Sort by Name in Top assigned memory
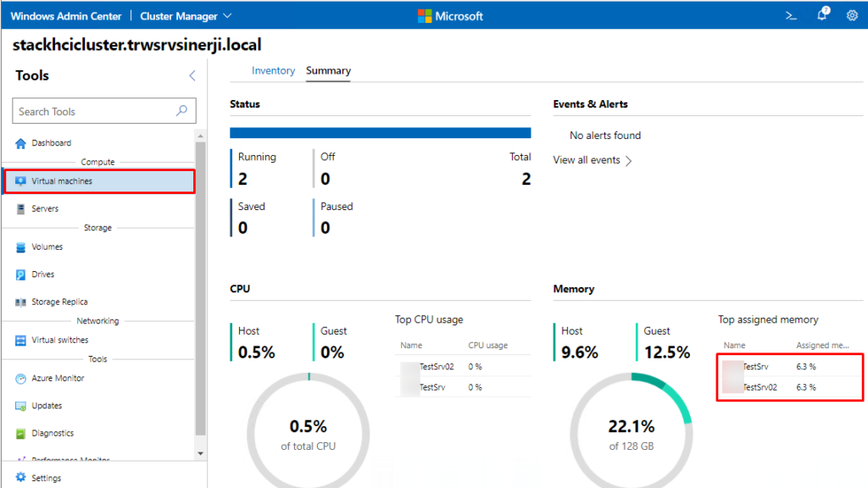 tap(734, 346)
